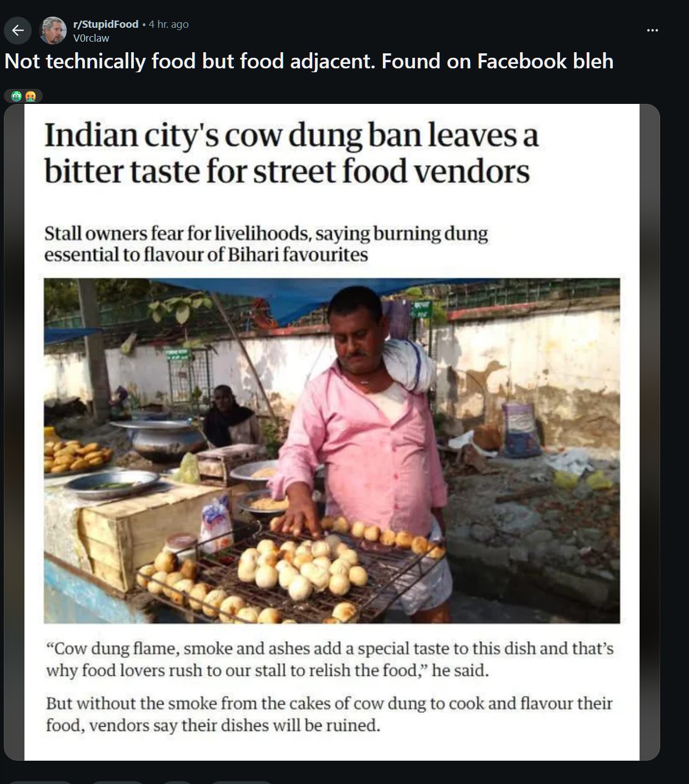
Task: Click the green nauseated emoji in flair
Action: tap(17, 97)
